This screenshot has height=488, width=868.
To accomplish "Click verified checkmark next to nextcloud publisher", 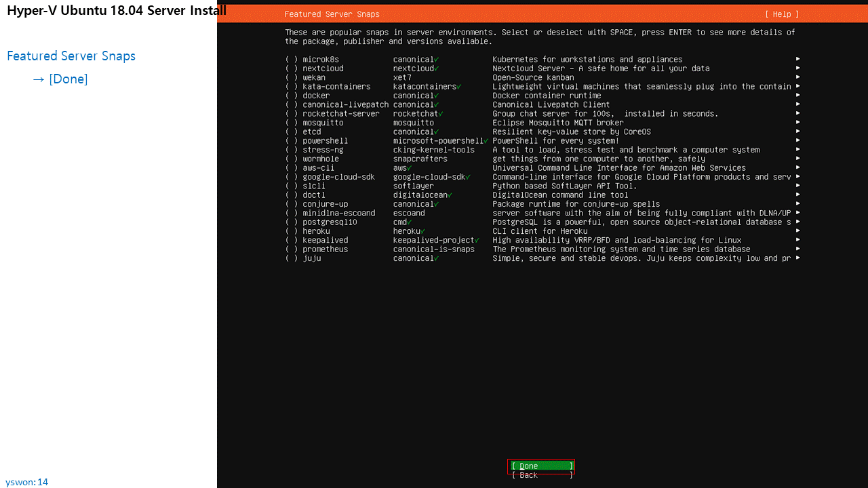I will (x=437, y=68).
